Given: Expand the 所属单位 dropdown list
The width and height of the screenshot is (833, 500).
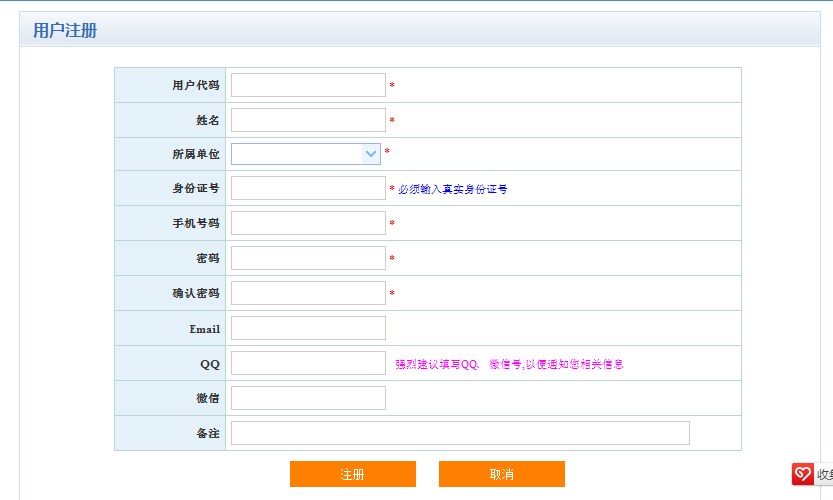Looking at the screenshot, I should pos(371,154).
